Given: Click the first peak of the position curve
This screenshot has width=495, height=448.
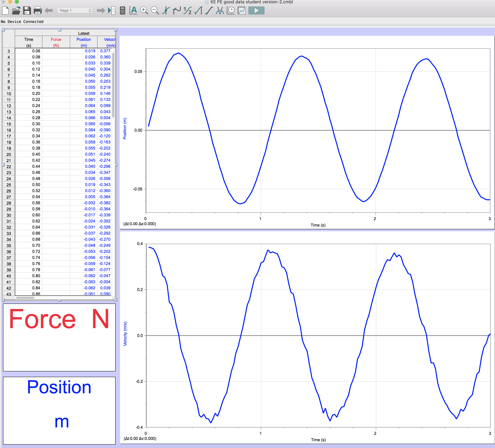Looking at the screenshot, I should point(178,53).
